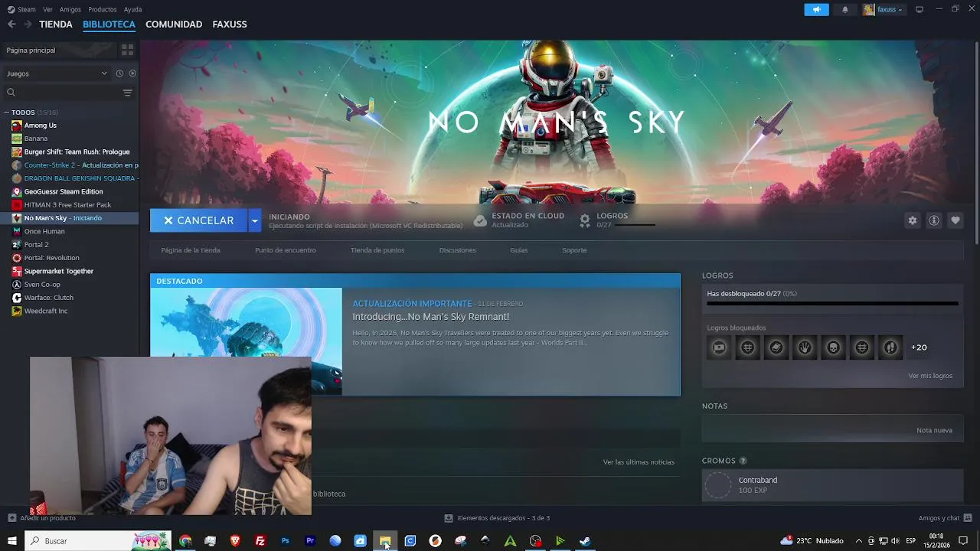
Task: Click the cromos help question mark
Action: tap(743, 461)
